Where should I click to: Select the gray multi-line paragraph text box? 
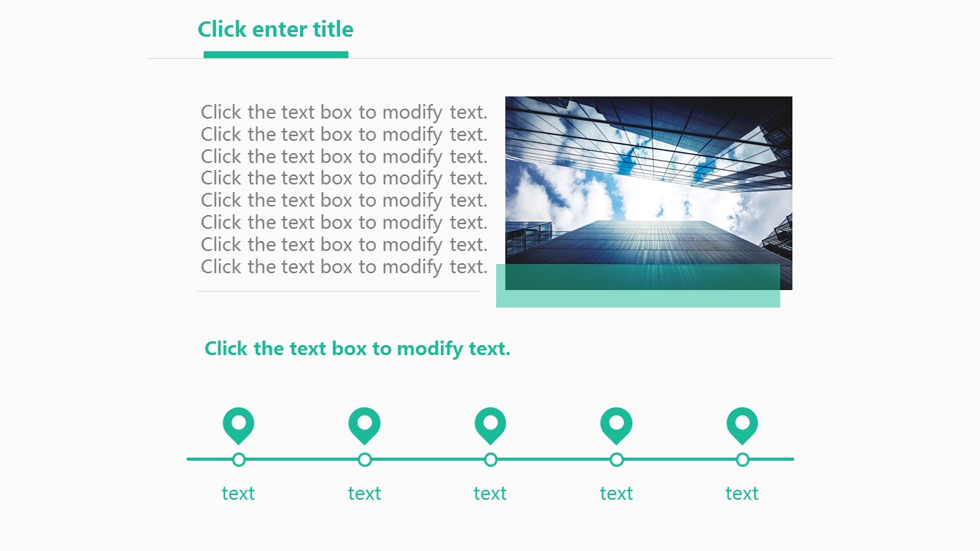[344, 189]
